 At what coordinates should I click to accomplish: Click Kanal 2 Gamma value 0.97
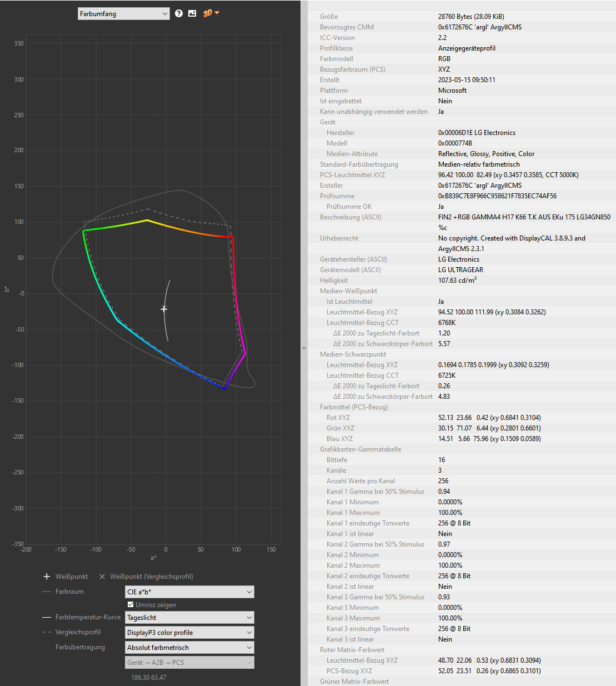tap(444, 544)
